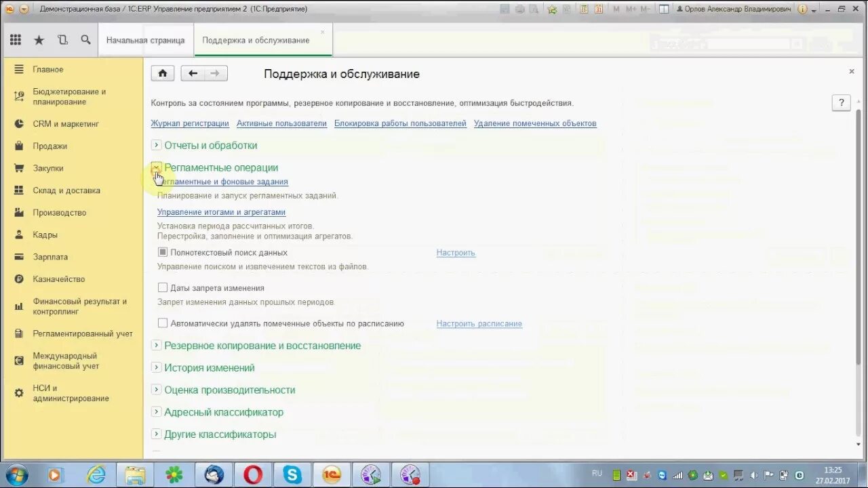Screen dimensions: 868x488
Task: Close the Поддержка и обслуживание form
Action: point(852,71)
